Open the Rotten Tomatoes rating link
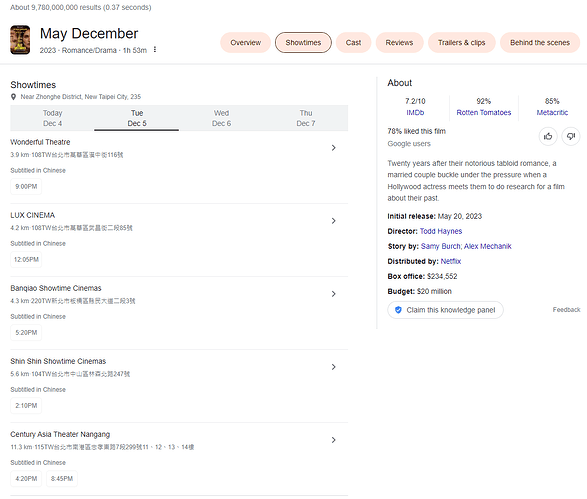 484,112
